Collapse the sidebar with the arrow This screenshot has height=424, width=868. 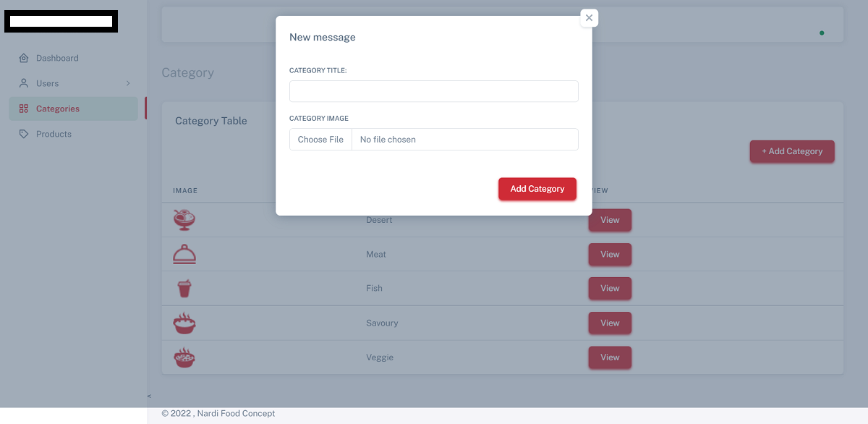click(x=149, y=396)
